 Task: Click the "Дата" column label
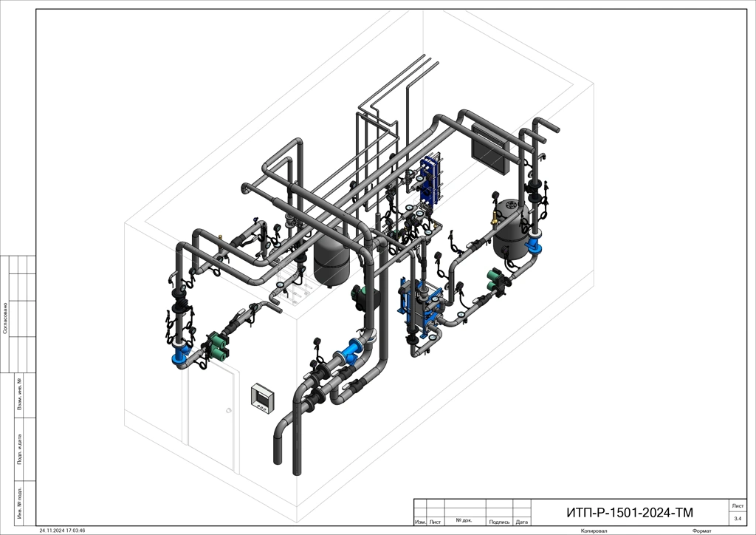point(521,522)
